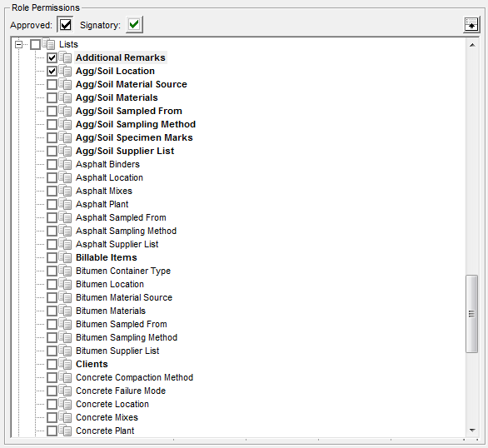488x448 pixels.
Task: Select the Asphalt Supplier List row
Action: click(x=117, y=244)
